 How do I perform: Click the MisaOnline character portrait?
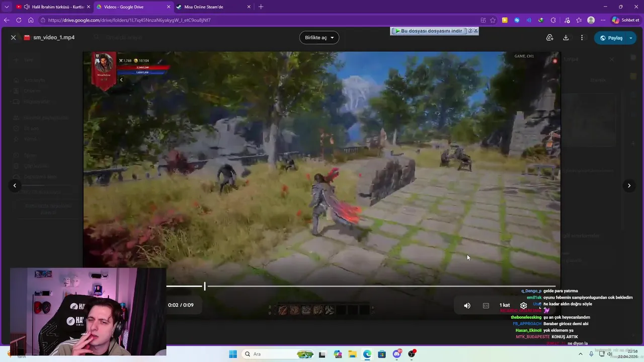(x=104, y=64)
